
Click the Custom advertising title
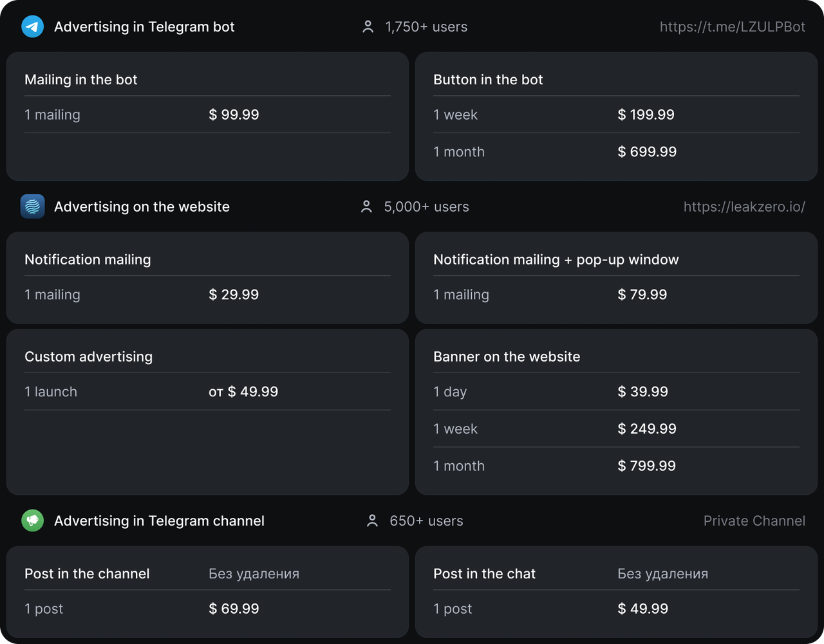[88, 356]
